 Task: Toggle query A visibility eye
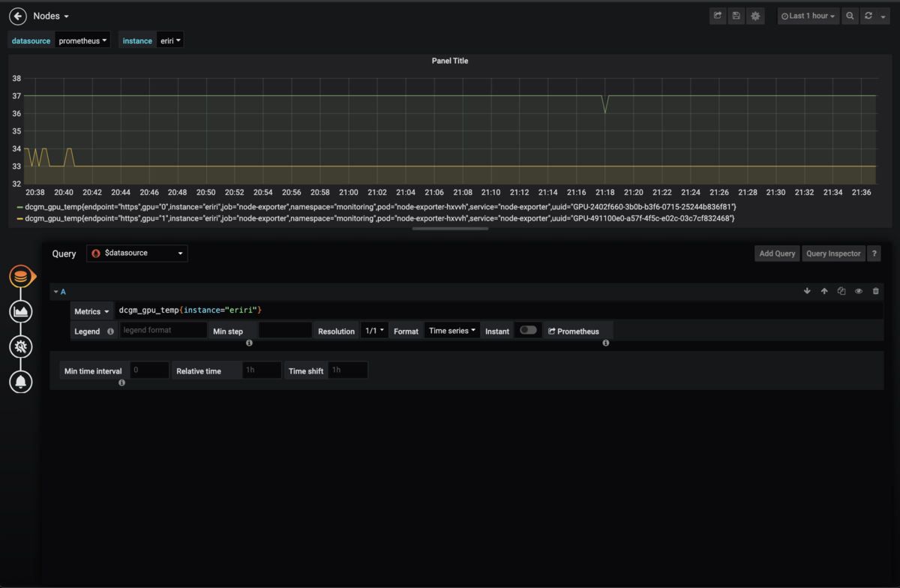[x=859, y=291]
